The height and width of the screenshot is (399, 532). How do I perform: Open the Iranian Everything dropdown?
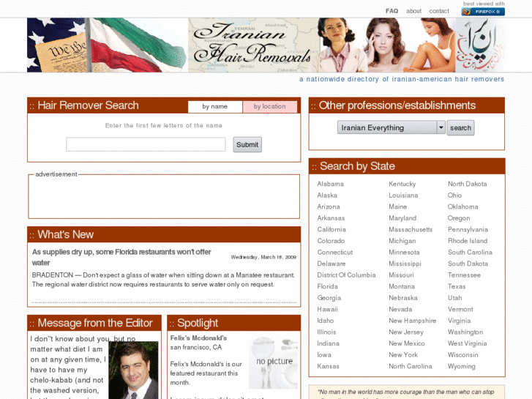391,127
